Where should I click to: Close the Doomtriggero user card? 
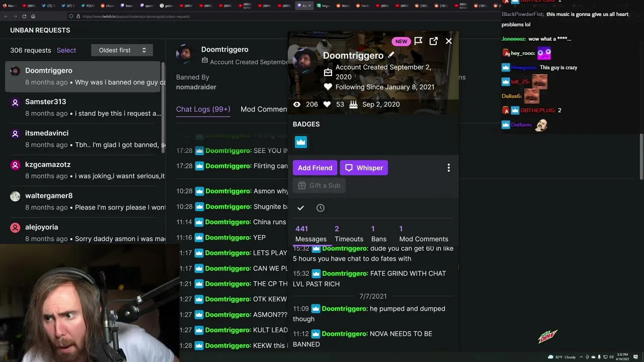coord(449,41)
